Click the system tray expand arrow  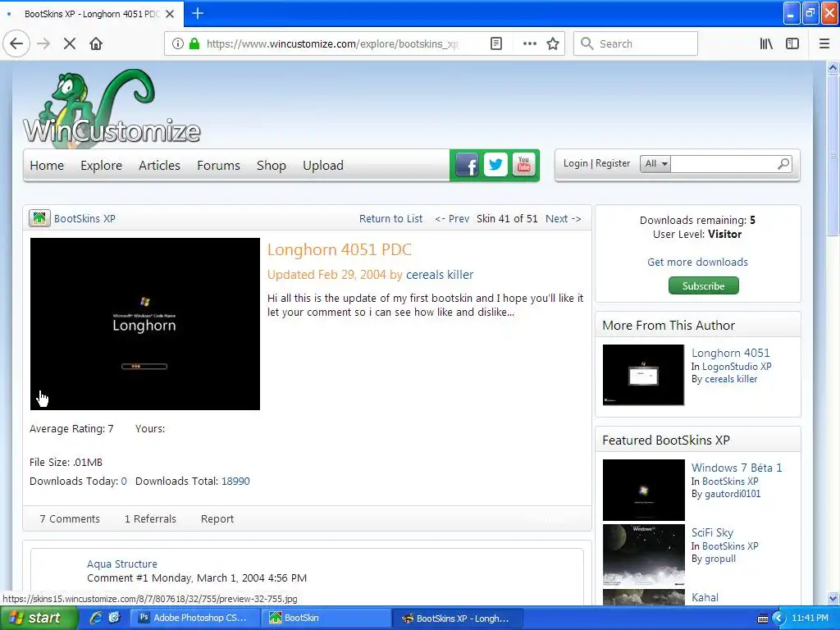click(x=779, y=619)
